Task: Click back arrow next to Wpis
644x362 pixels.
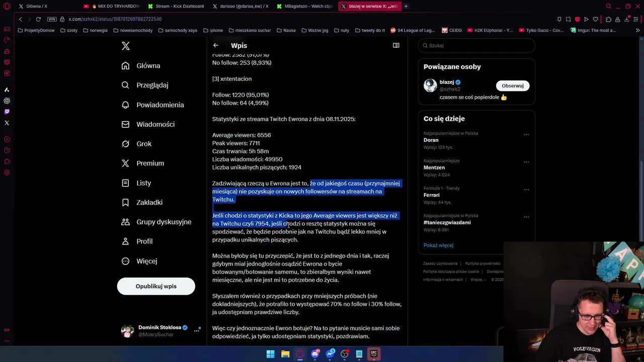Action: point(216,45)
